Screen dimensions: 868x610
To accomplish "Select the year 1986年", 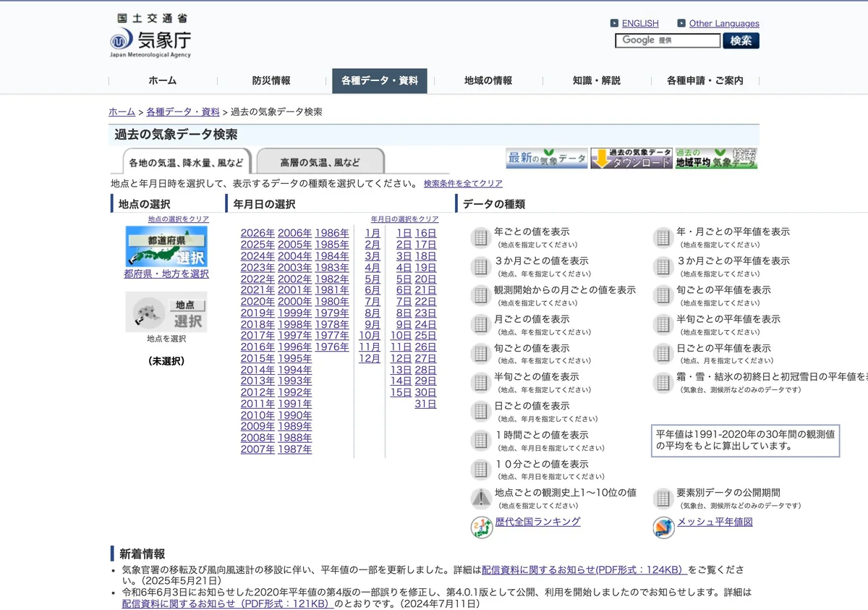I will click(331, 233).
